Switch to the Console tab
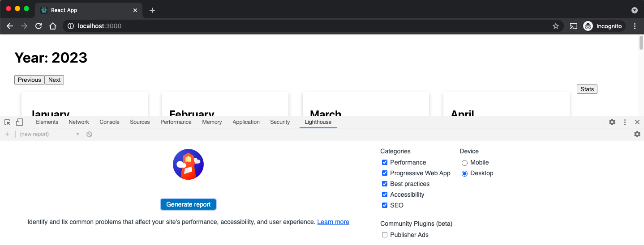Image resolution: width=644 pixels, height=245 pixels. [x=109, y=122]
